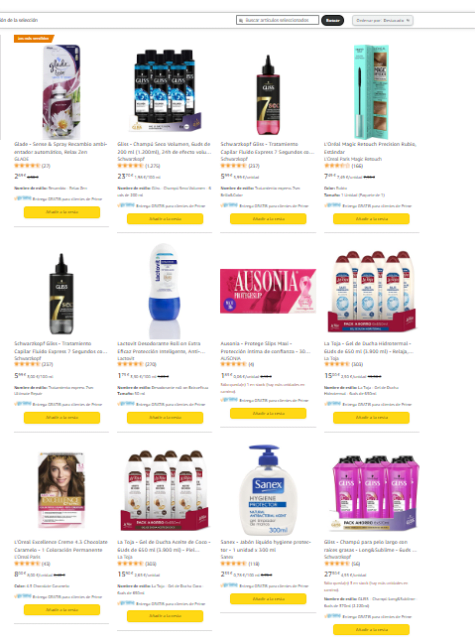Click the La Toja Aceite de Coco title link

[x=163, y=546]
